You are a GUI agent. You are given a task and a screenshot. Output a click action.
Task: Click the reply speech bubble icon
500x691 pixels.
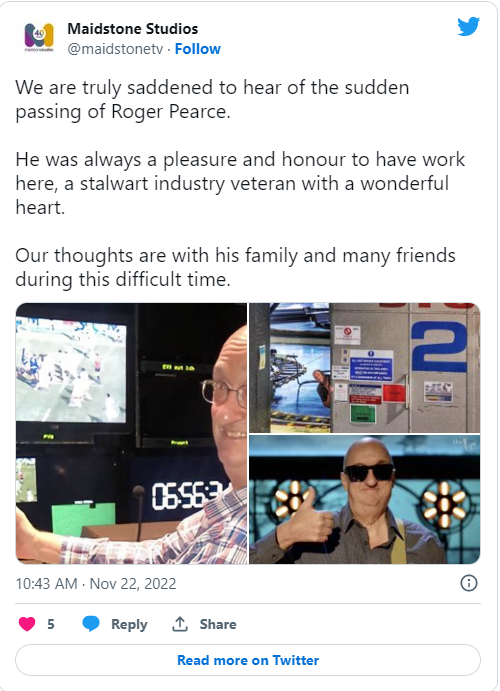pos(91,624)
